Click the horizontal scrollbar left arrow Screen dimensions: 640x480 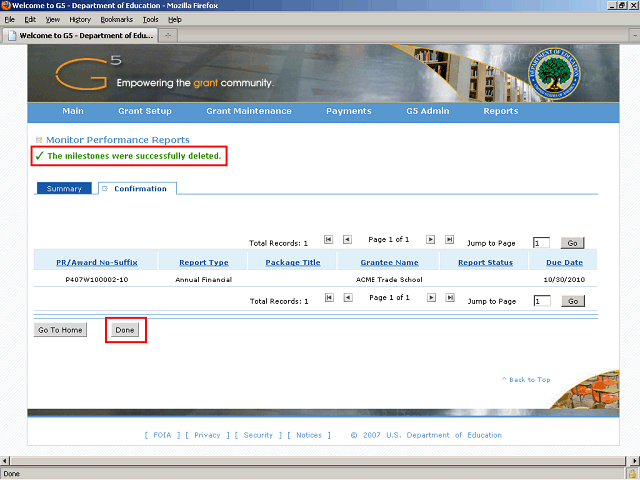pos(5,461)
